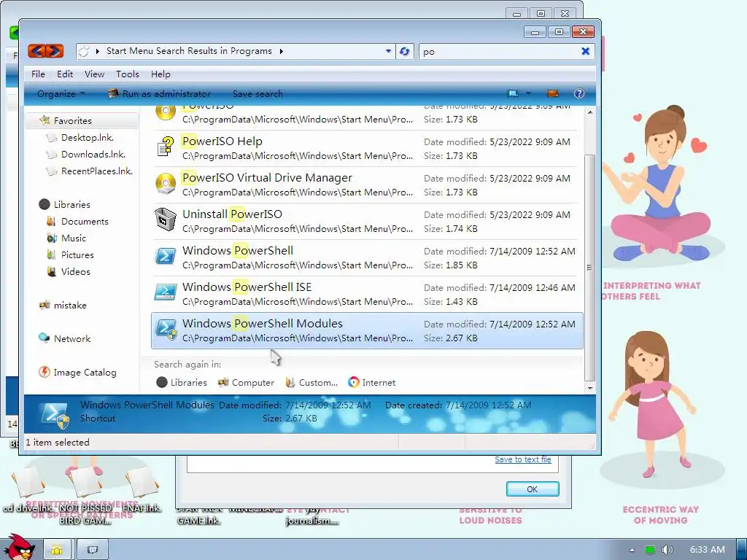
Task: Click the taskbar clock 6:33 AM
Action: [708, 550]
